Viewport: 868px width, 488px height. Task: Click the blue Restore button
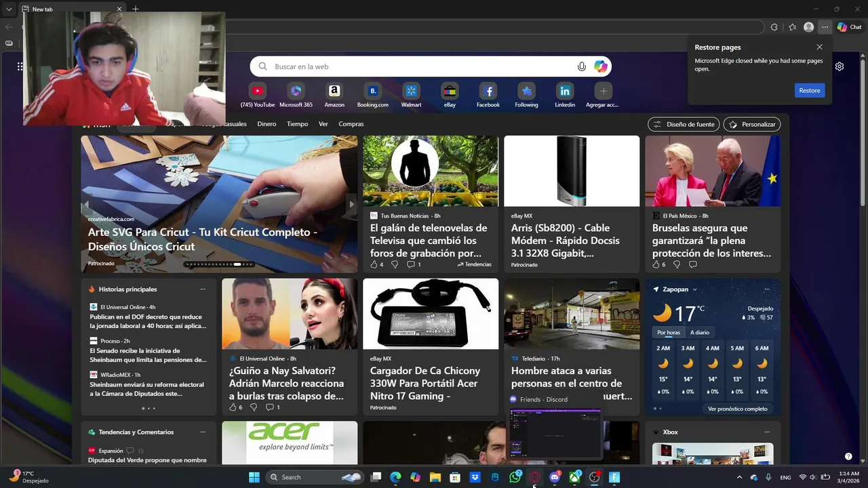(x=810, y=90)
